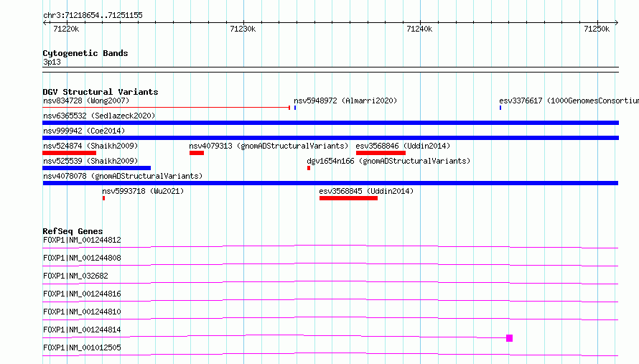Viewport: 639px width, 364px height.
Task: Select the nsv6365532 (Sedlazeck2020) label
Action: click(x=99, y=116)
